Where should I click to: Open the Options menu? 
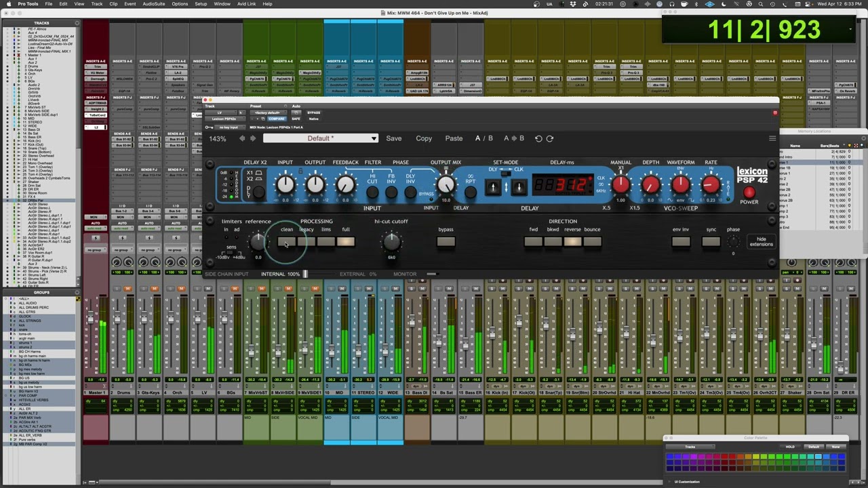pos(180,4)
